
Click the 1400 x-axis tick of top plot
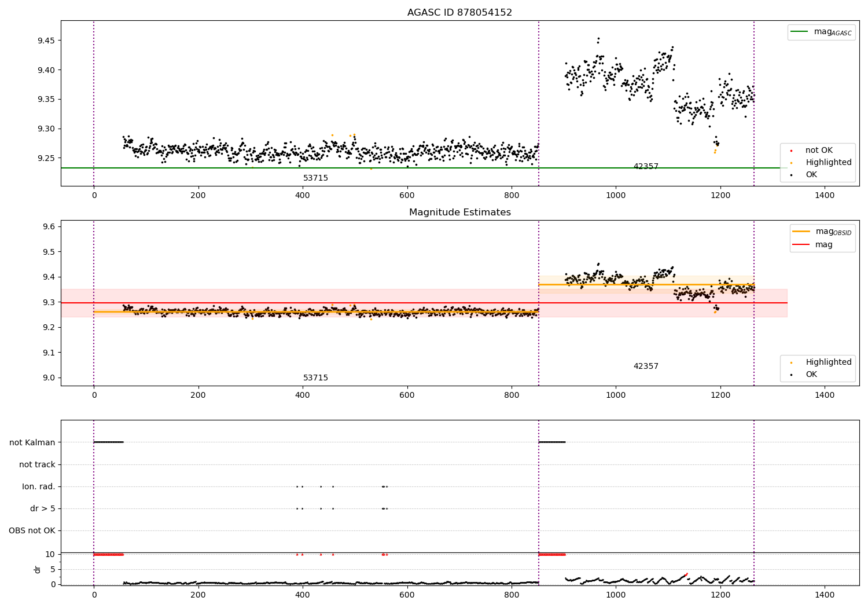[825, 196]
